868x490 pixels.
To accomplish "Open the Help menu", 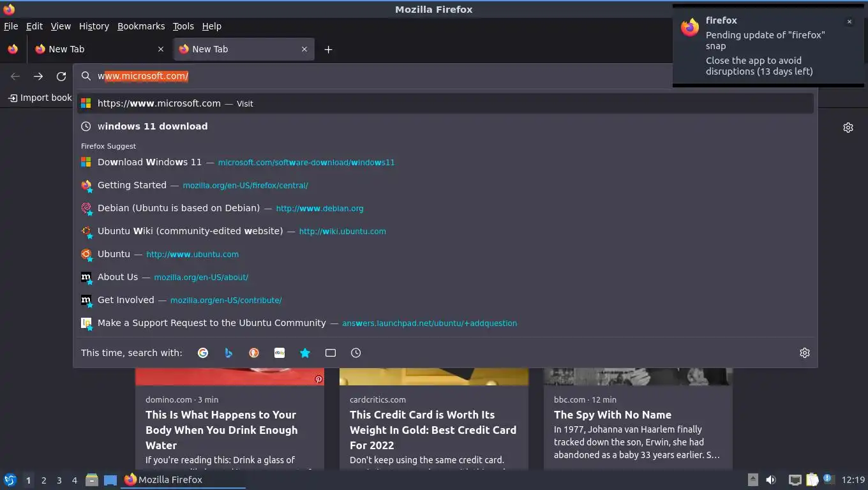I will tap(212, 26).
